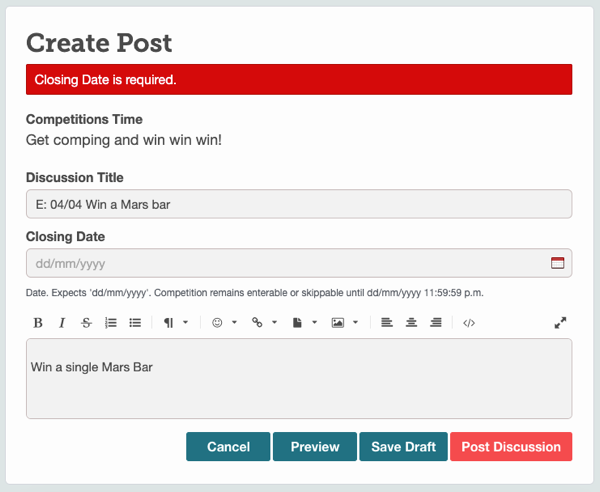
Task: Open calendar picker in Closing Date field
Action: (x=558, y=263)
